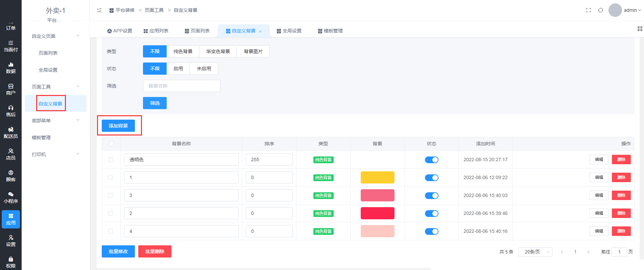Filter type by 背景图片
644x270 pixels.
pos(253,51)
